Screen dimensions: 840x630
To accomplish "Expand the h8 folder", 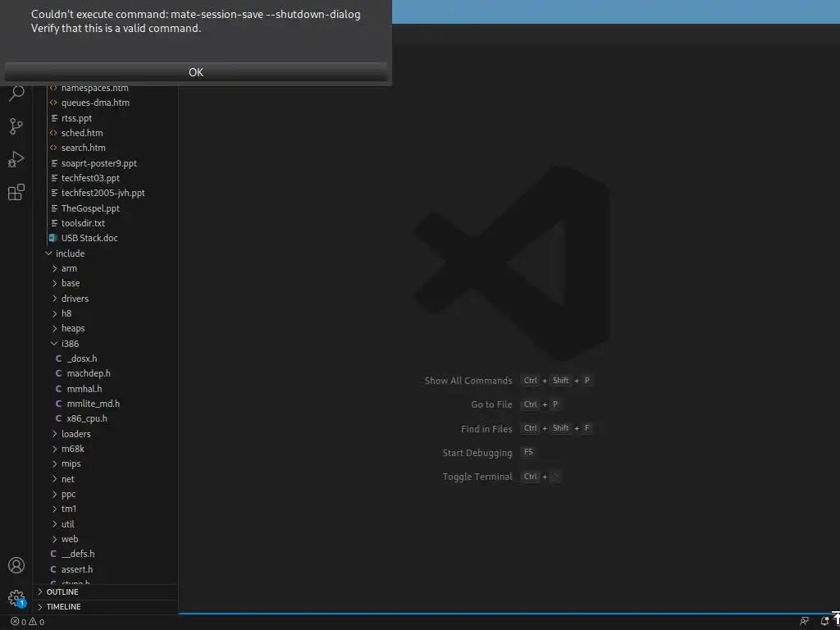I will [x=106, y=313].
